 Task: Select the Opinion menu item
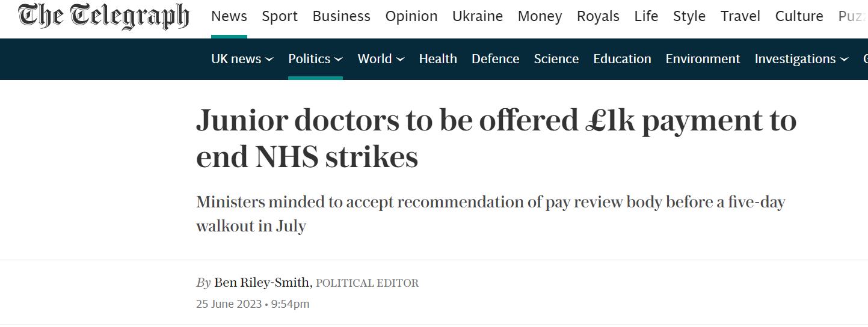point(411,16)
